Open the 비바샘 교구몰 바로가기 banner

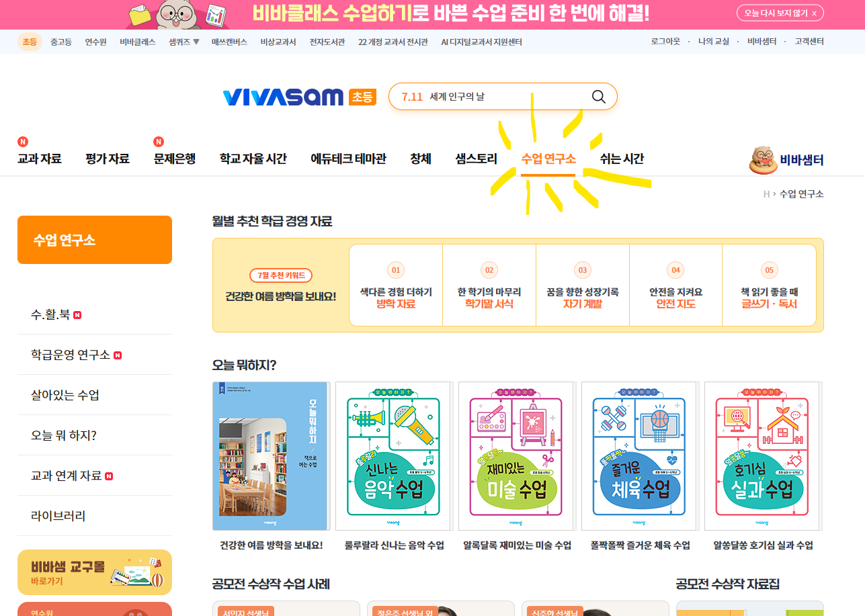click(x=95, y=572)
